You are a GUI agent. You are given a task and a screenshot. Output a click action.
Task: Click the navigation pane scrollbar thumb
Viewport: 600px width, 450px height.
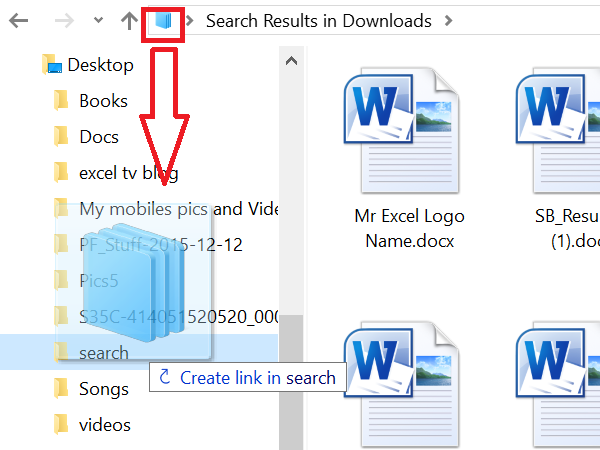[291, 382]
